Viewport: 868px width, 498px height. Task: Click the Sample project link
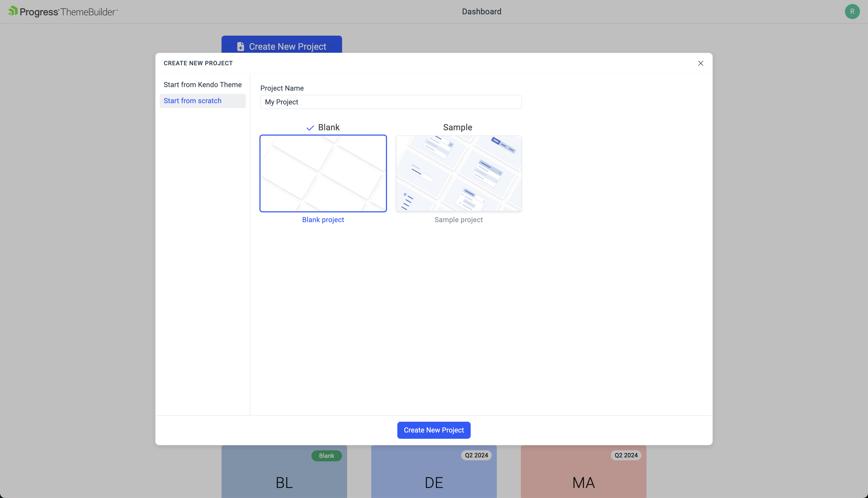[x=458, y=220]
